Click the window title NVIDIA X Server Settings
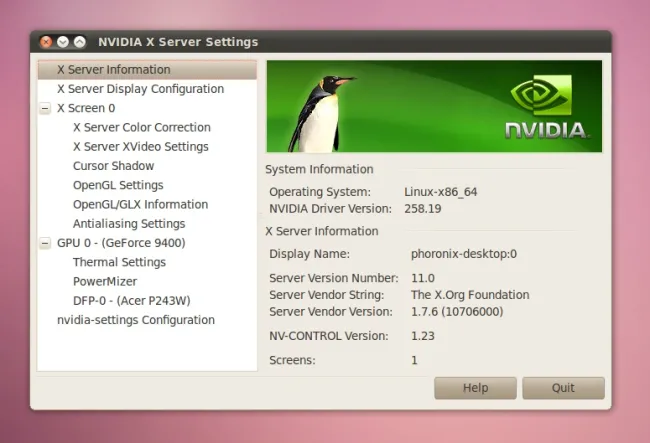 [x=178, y=42]
